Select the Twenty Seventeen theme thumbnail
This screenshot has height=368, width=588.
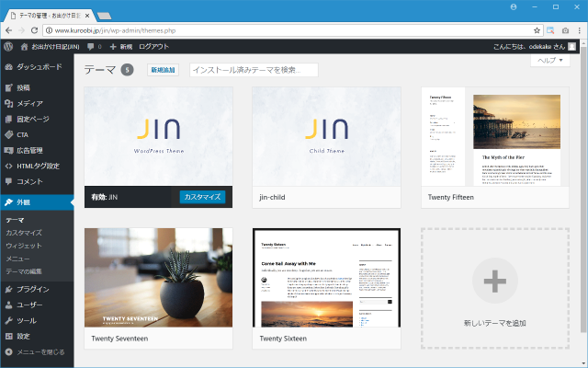click(x=157, y=278)
